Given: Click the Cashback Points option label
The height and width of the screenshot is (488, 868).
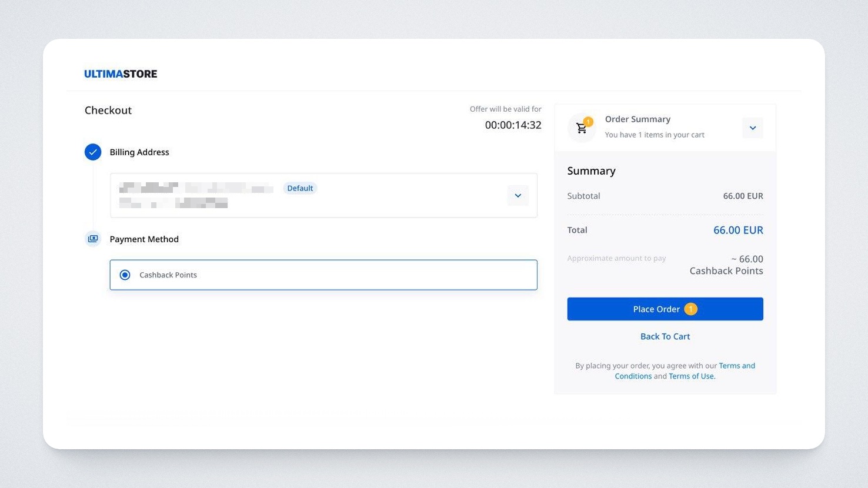Looking at the screenshot, I should pos(168,275).
